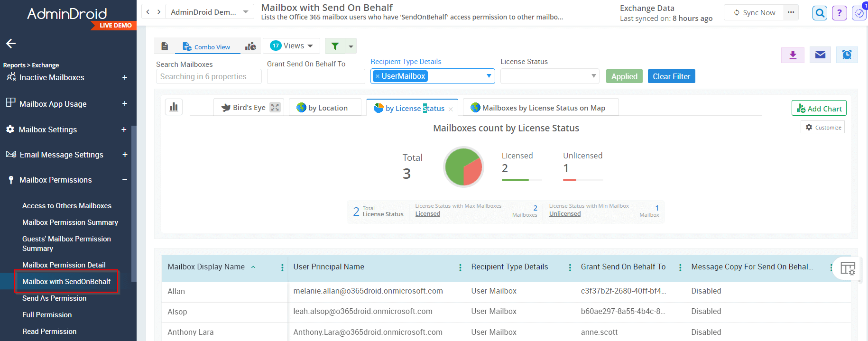Click the license status pie chart
The height and width of the screenshot is (341, 868).
[x=463, y=167]
